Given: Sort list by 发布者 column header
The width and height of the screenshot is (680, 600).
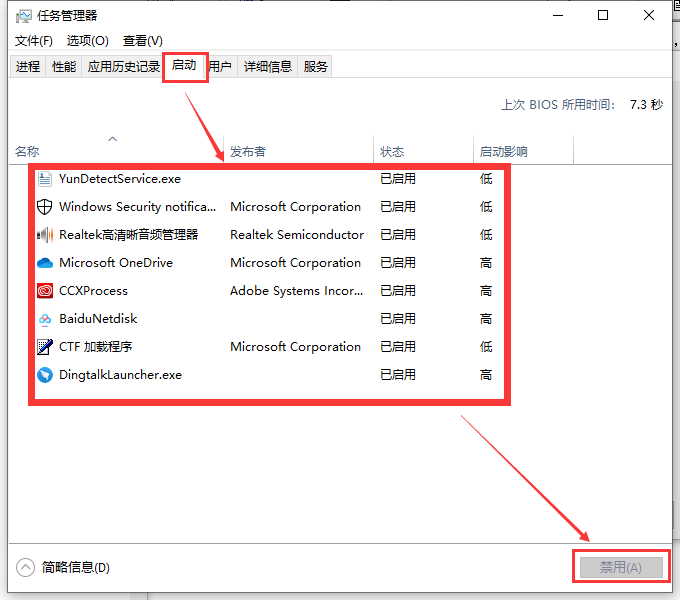Looking at the screenshot, I should coord(248,152).
